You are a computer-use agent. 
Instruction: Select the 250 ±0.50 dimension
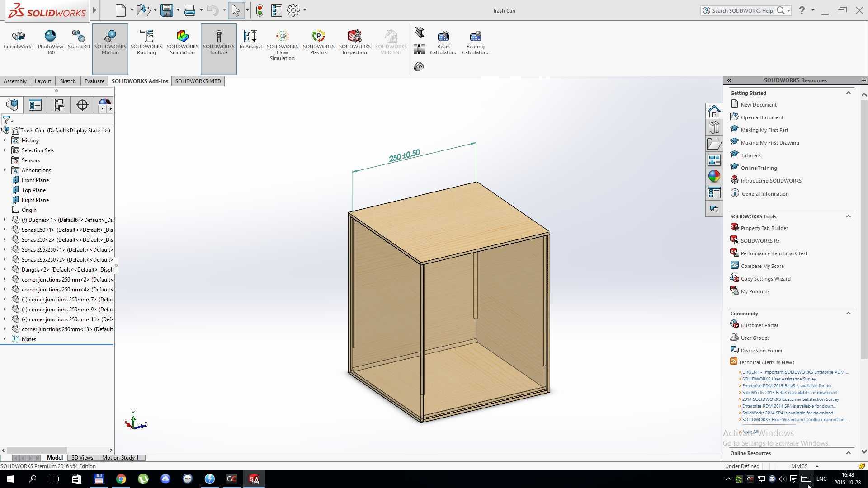pos(404,155)
